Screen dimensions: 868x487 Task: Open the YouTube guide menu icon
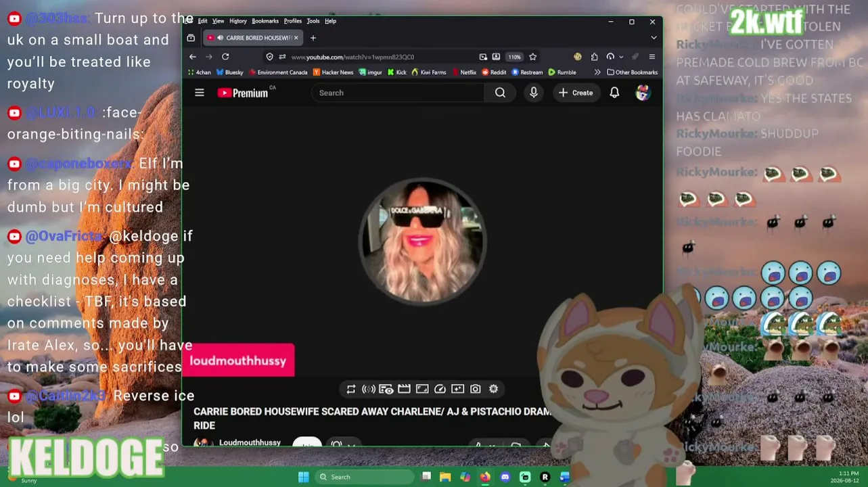coord(200,93)
